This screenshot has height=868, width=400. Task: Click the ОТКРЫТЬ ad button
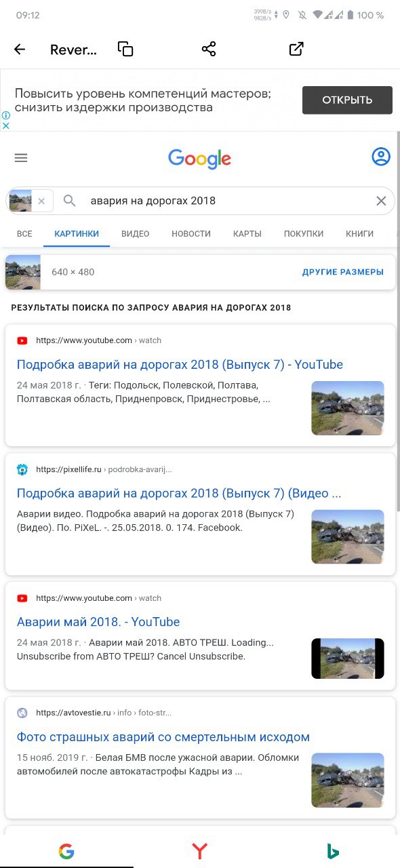(x=347, y=100)
